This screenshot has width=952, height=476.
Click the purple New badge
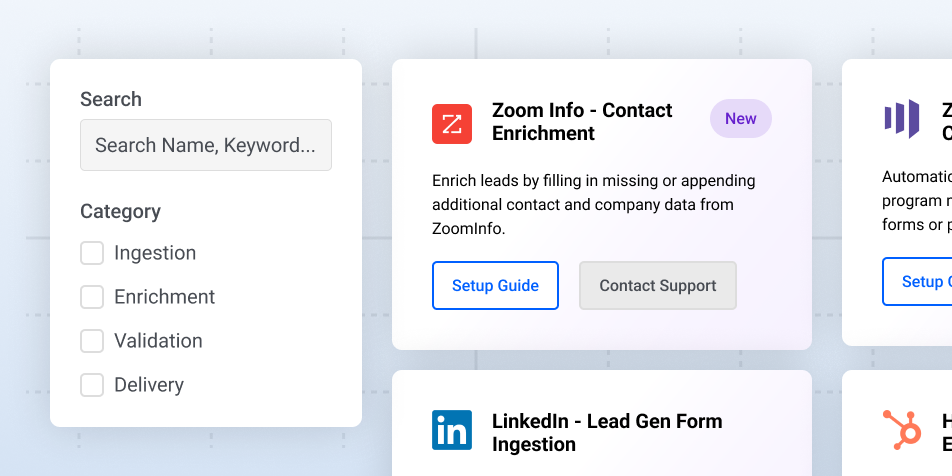click(x=740, y=119)
